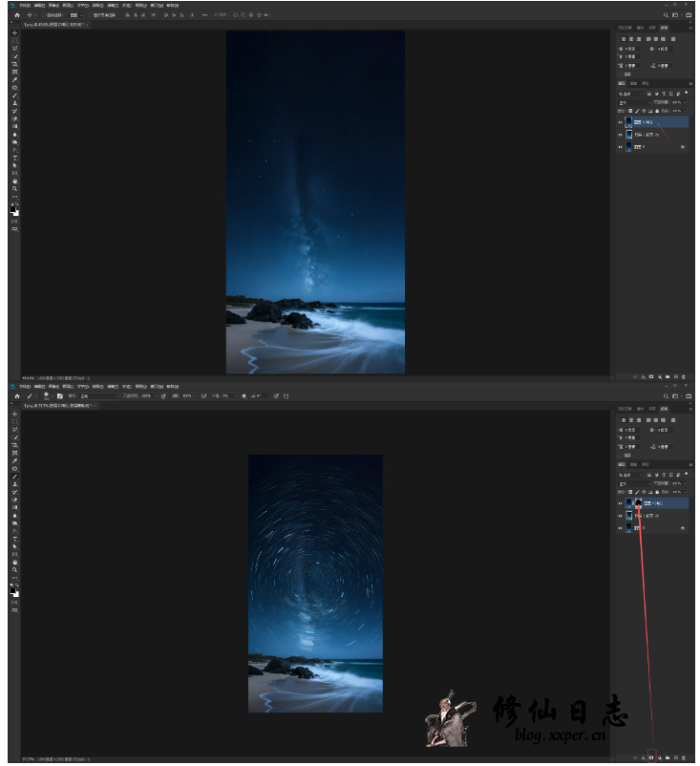Screen dimensions: 700x766
Task: Select the Move tool in the upper window's toolbar
Action: [x=14, y=33]
